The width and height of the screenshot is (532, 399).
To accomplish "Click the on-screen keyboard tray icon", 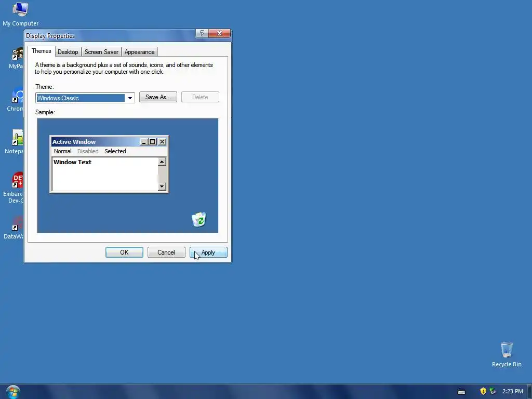I will [x=461, y=392].
